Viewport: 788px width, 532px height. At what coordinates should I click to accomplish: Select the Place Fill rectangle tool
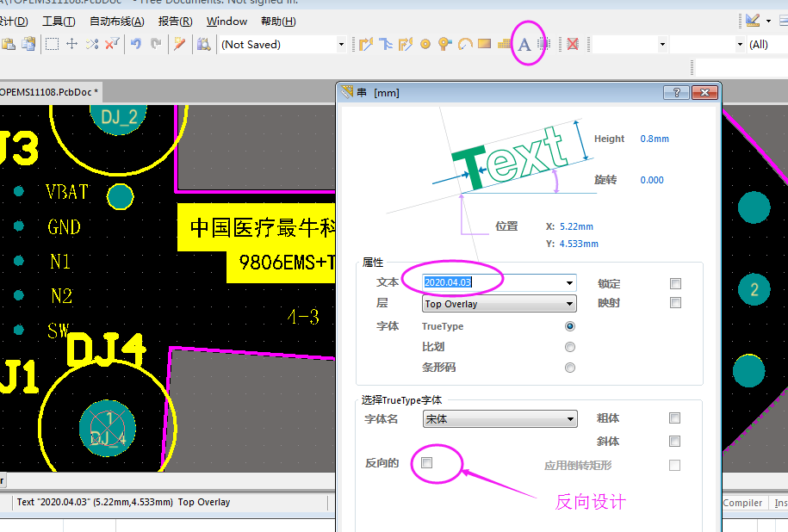[x=484, y=44]
